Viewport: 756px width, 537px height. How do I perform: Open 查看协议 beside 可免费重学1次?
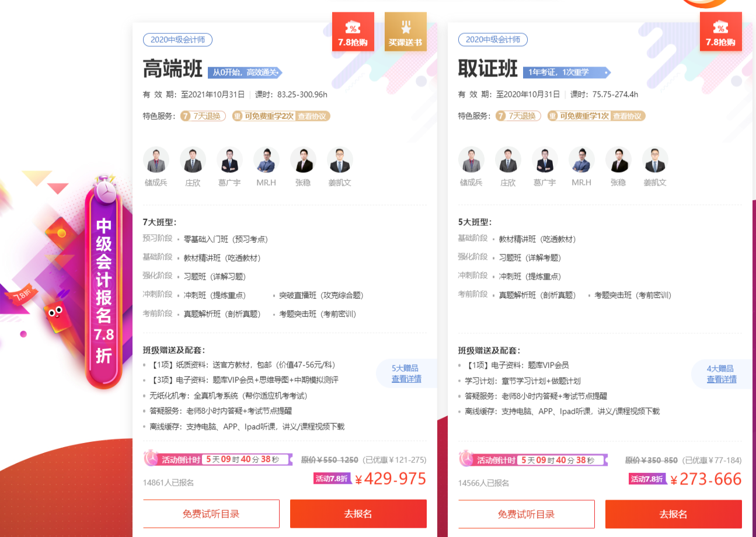click(628, 116)
